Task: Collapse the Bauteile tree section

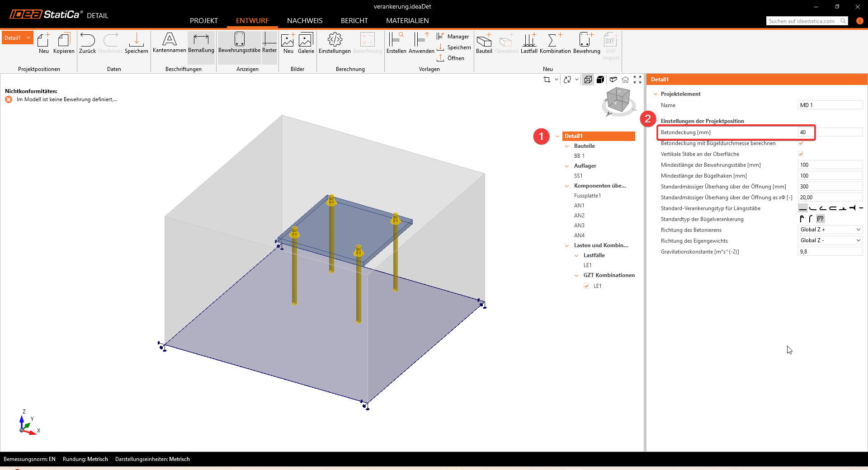Action: [x=567, y=146]
